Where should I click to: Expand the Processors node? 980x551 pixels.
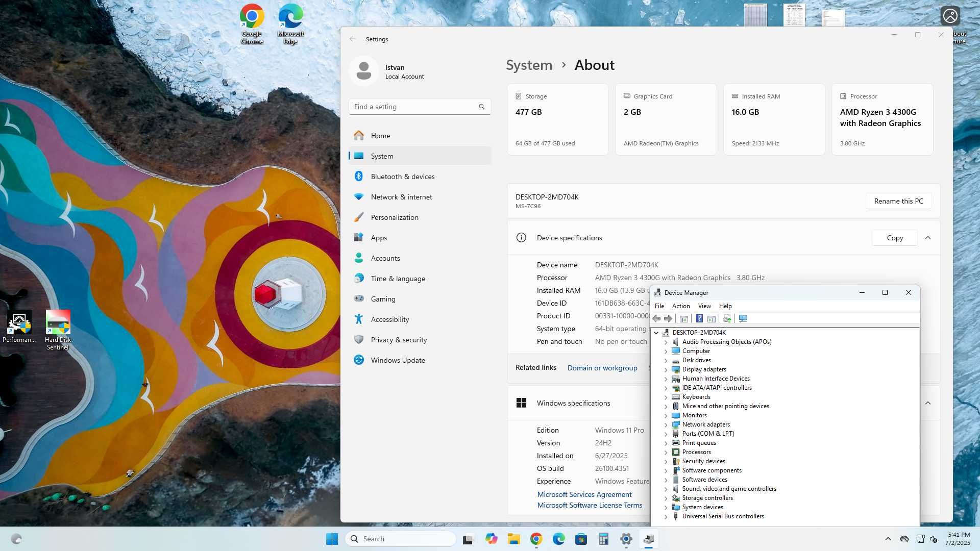coord(666,453)
